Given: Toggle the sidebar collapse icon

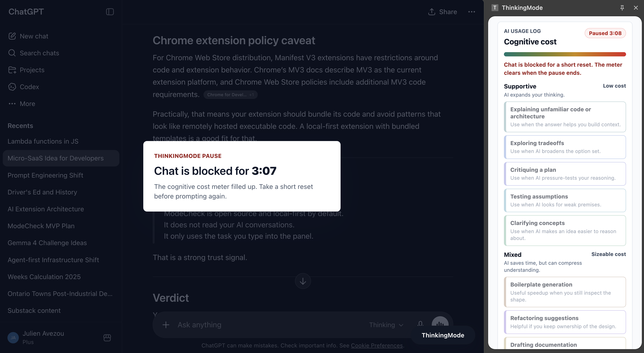Looking at the screenshot, I should 110,12.
